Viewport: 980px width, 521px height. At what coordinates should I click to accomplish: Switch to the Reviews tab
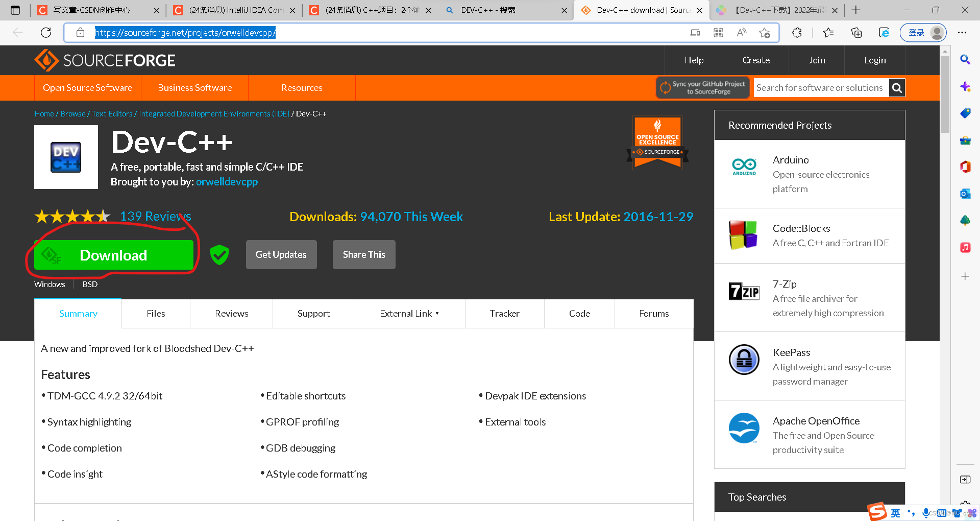pyautogui.click(x=232, y=314)
